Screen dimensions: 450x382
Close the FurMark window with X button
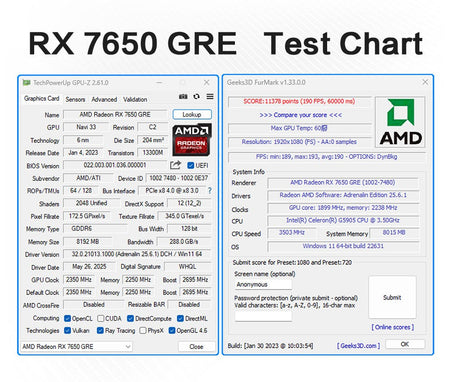pyautogui.click(x=425, y=82)
